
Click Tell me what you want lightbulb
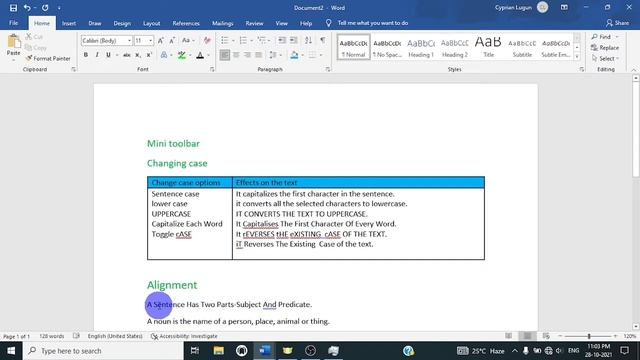coord(328,23)
